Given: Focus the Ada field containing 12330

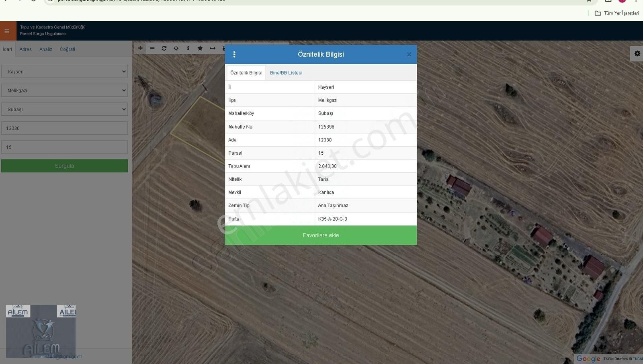Looking at the screenshot, I should tap(64, 128).
